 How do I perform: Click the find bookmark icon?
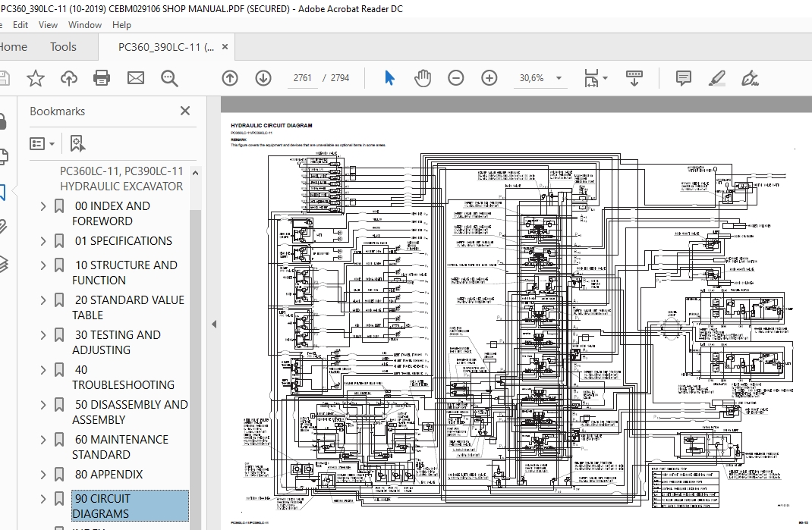(77, 143)
